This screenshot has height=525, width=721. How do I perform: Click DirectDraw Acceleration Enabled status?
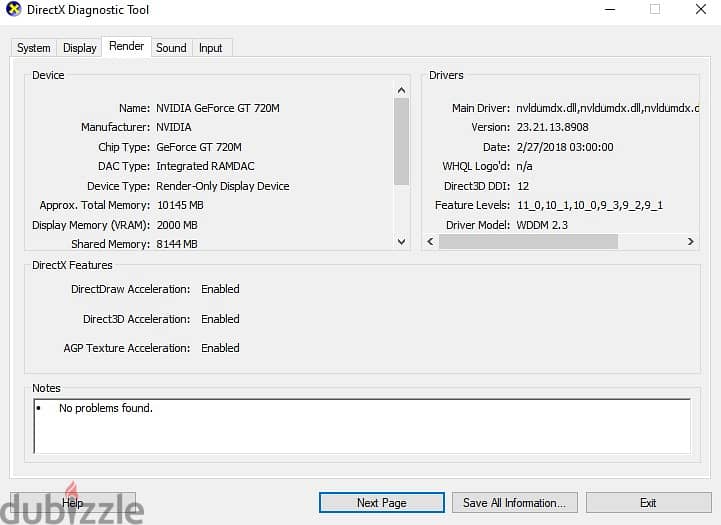tap(220, 289)
